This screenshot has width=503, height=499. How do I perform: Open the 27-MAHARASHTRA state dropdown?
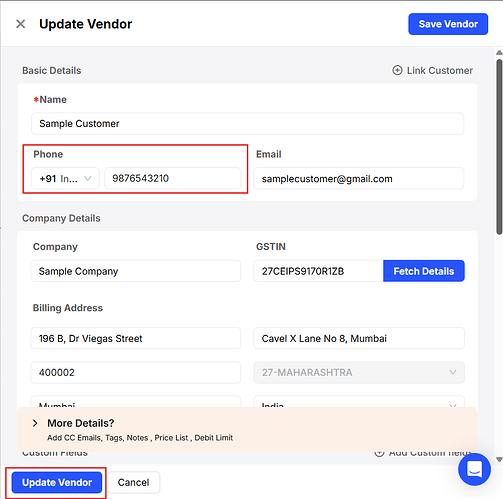[x=359, y=372]
